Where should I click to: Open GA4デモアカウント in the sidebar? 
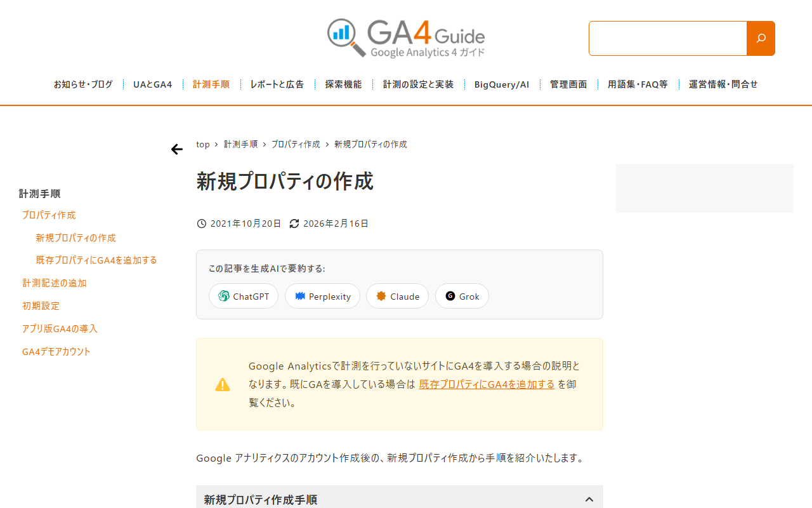(56, 352)
